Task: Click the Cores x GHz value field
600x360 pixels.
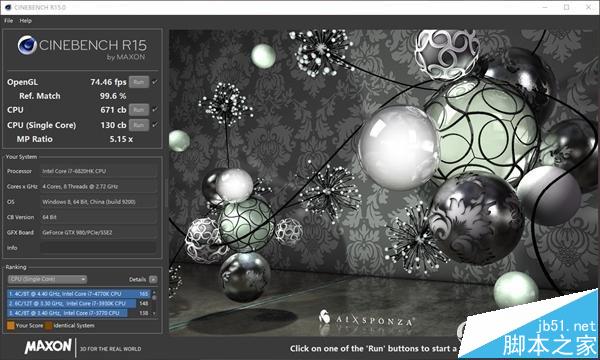Action: coord(99,186)
